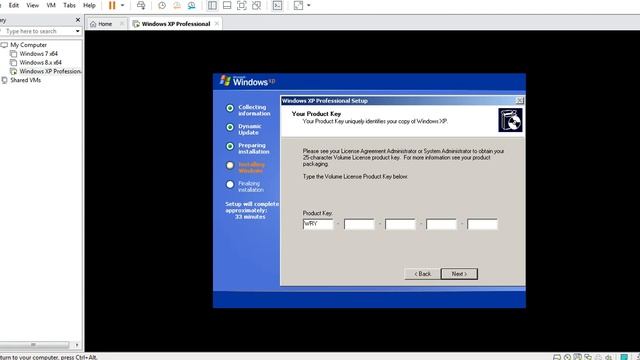Click the second Product Key field
The image size is (640, 360).
pos(359,224)
